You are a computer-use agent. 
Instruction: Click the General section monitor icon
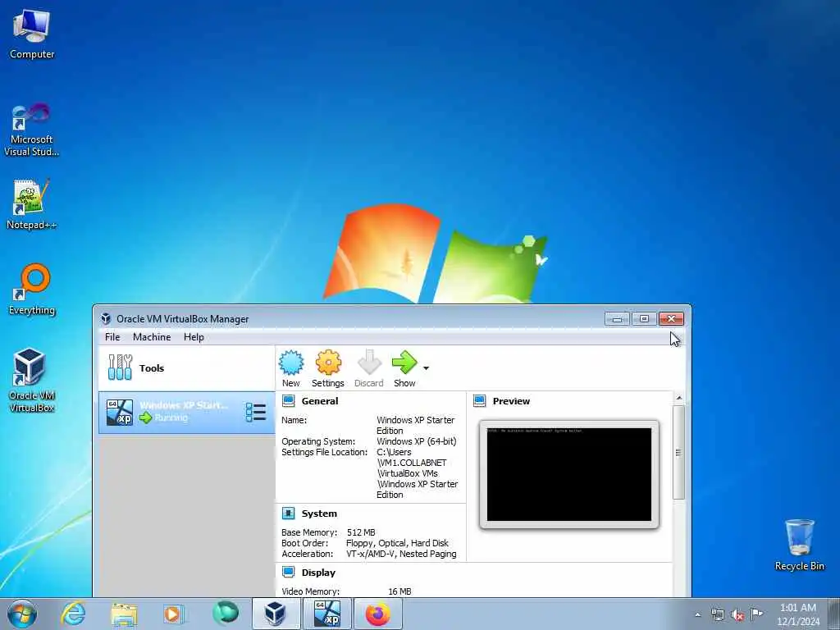pyautogui.click(x=288, y=400)
